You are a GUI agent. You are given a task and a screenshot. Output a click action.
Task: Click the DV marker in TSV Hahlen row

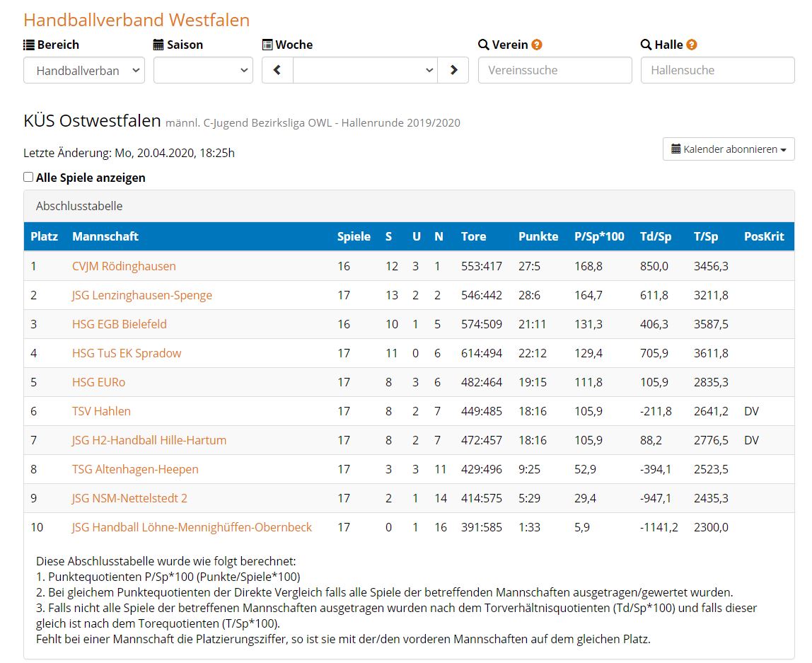pyautogui.click(x=751, y=411)
